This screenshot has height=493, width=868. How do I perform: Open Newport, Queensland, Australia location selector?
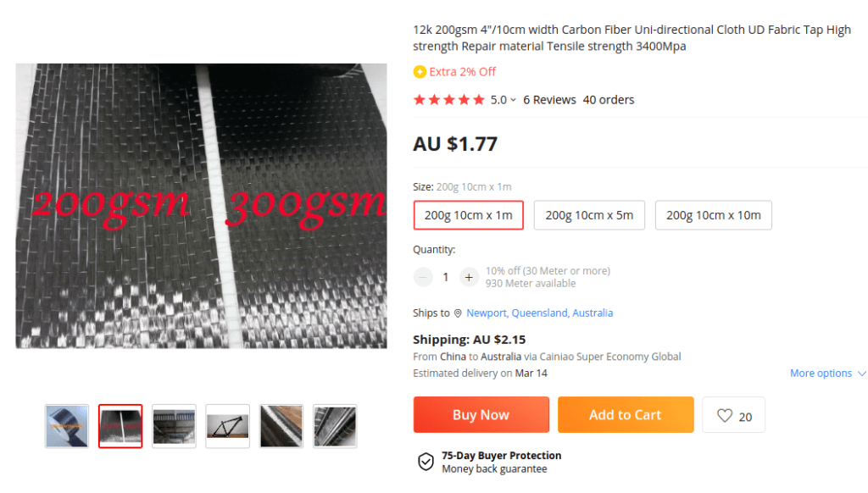click(x=539, y=313)
